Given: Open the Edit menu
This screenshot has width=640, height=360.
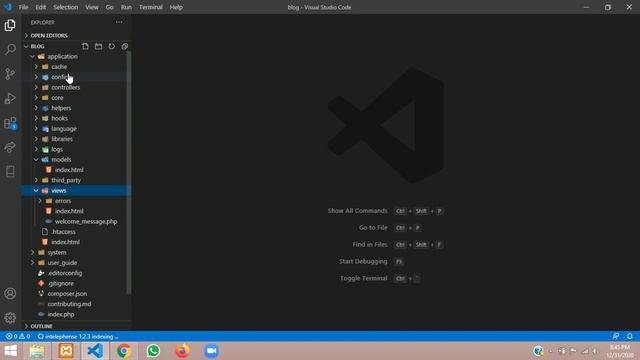Looking at the screenshot, I should (40, 7).
